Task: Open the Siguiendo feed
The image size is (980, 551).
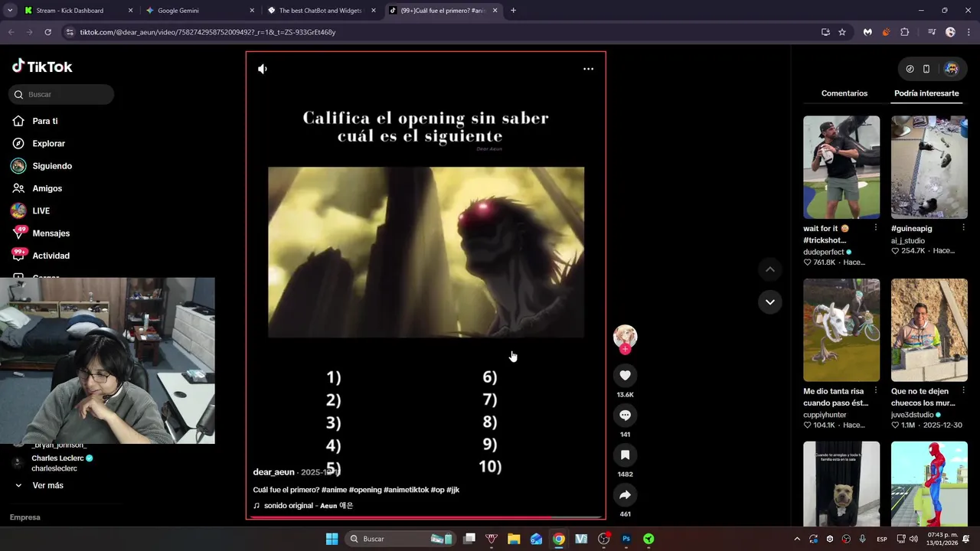Action: pos(51,166)
